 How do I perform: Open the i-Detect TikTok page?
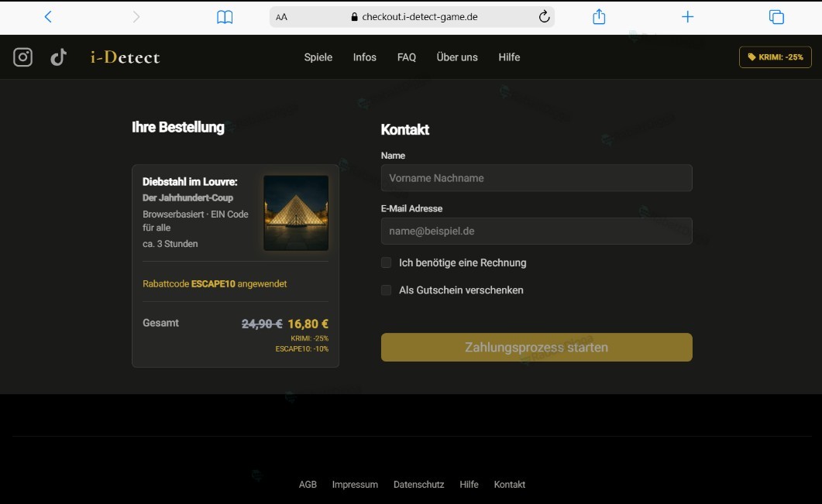[x=58, y=57]
